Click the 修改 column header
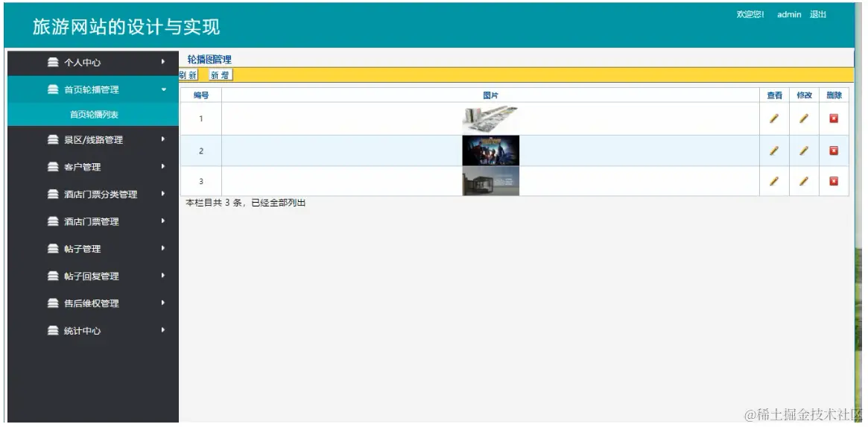868x427 pixels. [805, 95]
